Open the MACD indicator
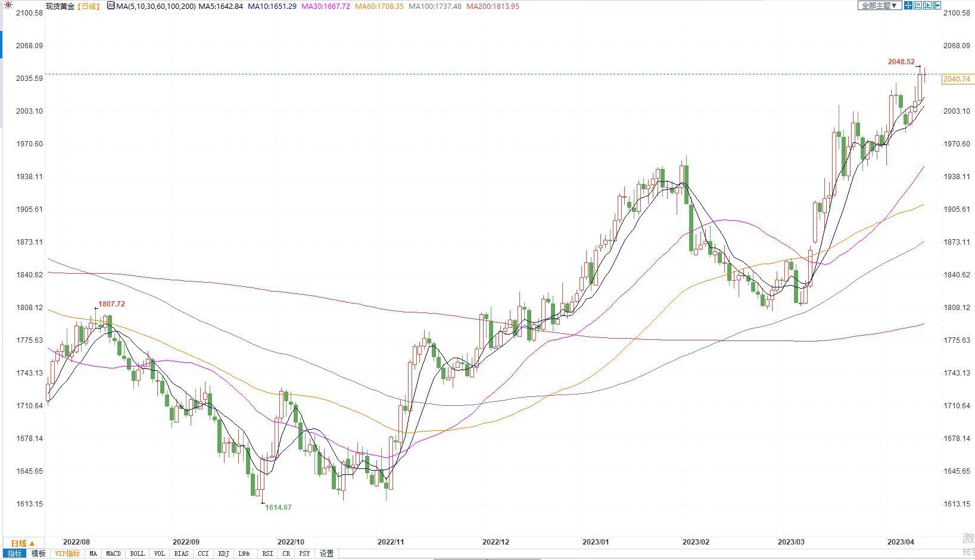The image size is (975, 560). pyautogui.click(x=113, y=553)
